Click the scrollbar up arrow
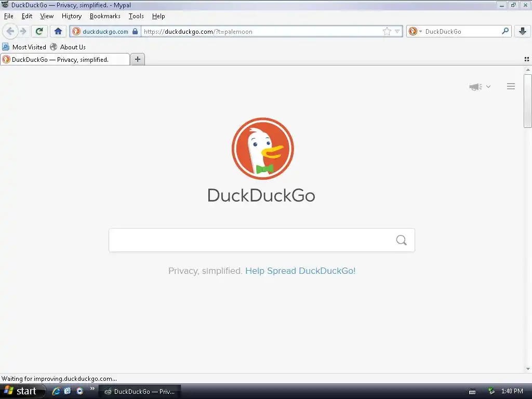532x399 pixels. coord(528,70)
